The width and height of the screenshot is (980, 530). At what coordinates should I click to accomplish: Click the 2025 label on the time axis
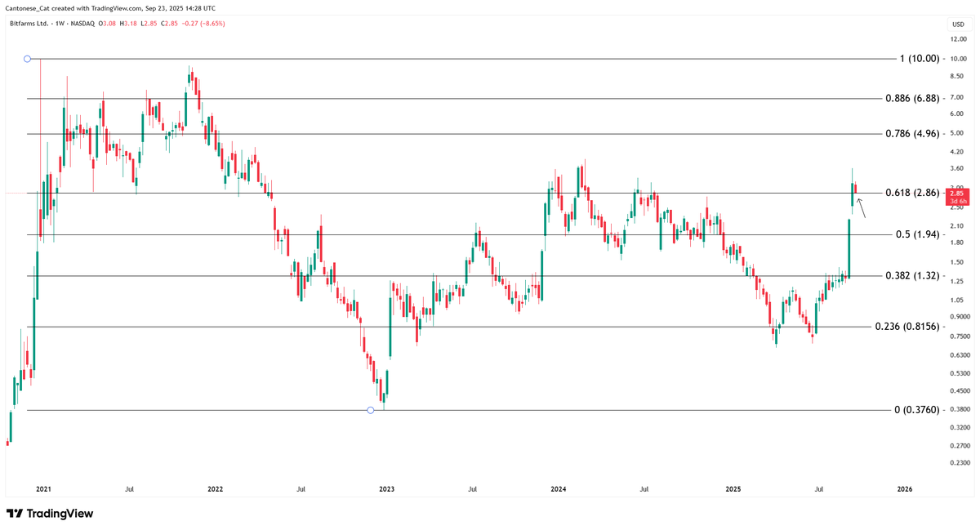tap(733, 489)
